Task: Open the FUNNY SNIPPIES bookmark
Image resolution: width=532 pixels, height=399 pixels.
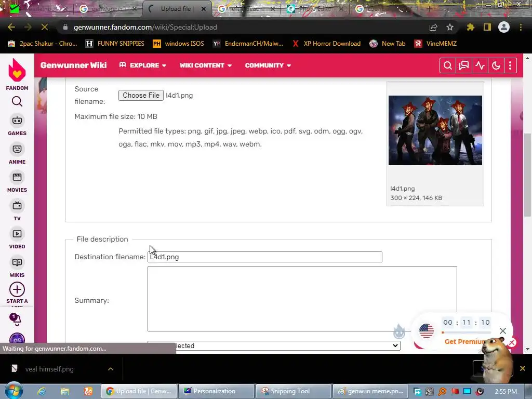Action: coord(115,44)
